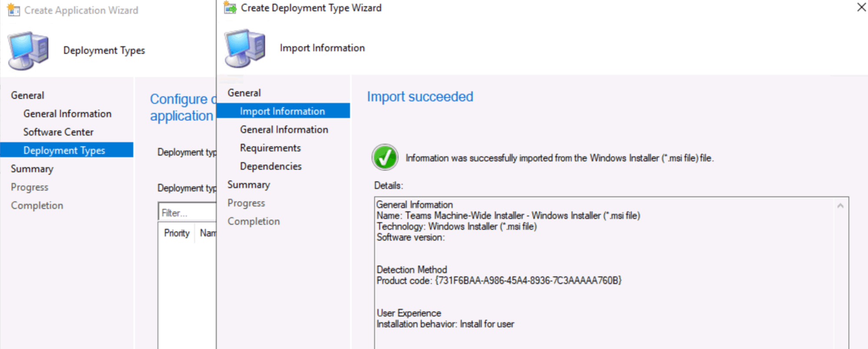The width and height of the screenshot is (868, 349).
Task: Click the computer icon beside Import Information header
Action: [245, 48]
